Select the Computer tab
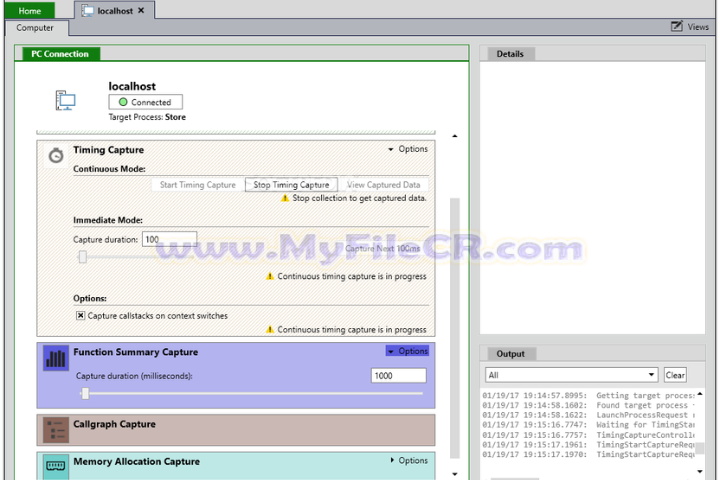The image size is (720, 480). pos(35,28)
